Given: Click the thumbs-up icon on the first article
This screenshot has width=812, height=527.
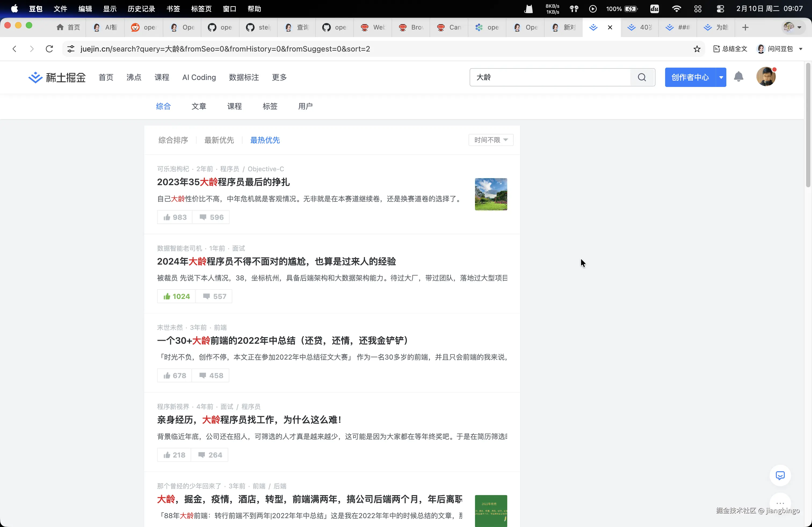Looking at the screenshot, I should 167,217.
